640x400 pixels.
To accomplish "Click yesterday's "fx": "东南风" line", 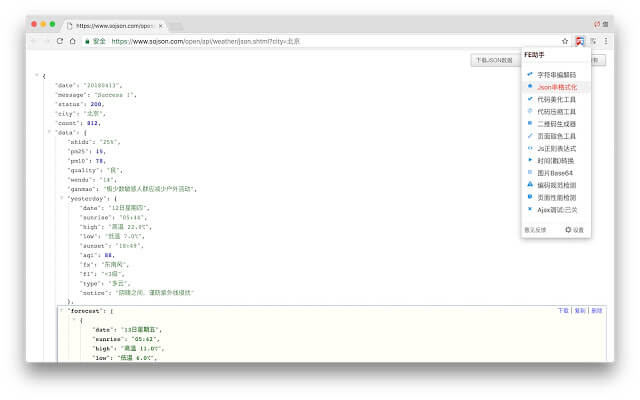I will click(104, 264).
